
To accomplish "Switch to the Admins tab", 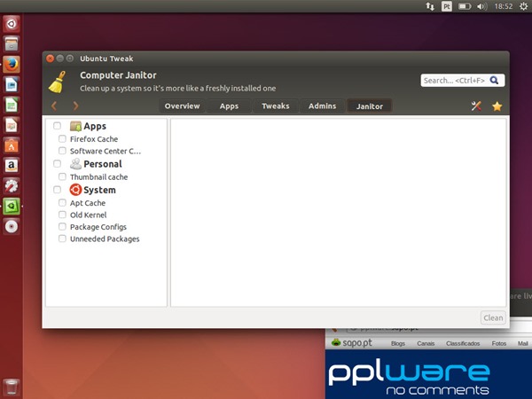I will (323, 106).
